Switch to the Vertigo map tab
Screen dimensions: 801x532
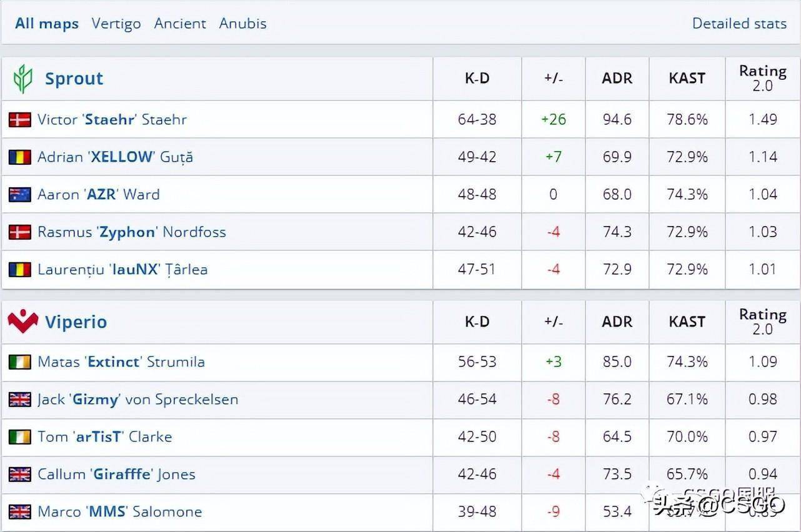coord(116,24)
